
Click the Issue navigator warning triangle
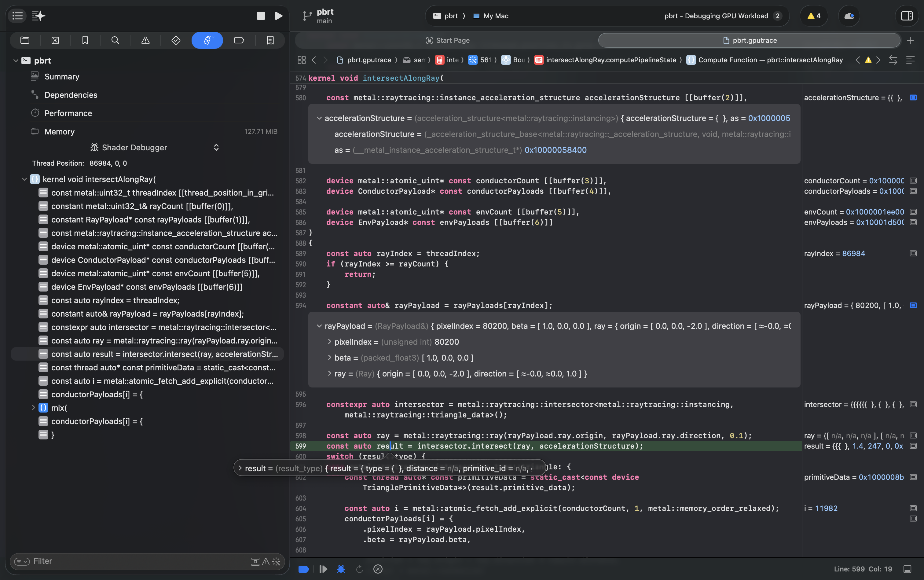[x=145, y=40]
